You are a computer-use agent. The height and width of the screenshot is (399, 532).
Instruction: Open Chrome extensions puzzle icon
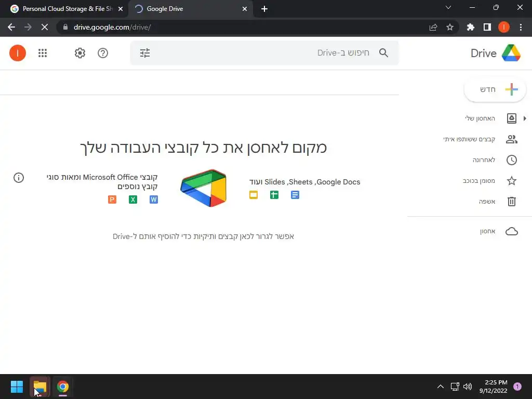470,27
